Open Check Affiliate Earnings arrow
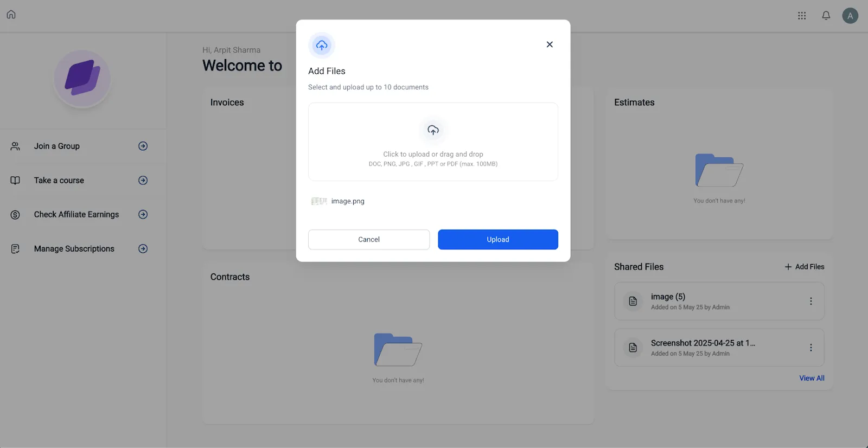Image resolution: width=868 pixels, height=448 pixels. tap(143, 214)
